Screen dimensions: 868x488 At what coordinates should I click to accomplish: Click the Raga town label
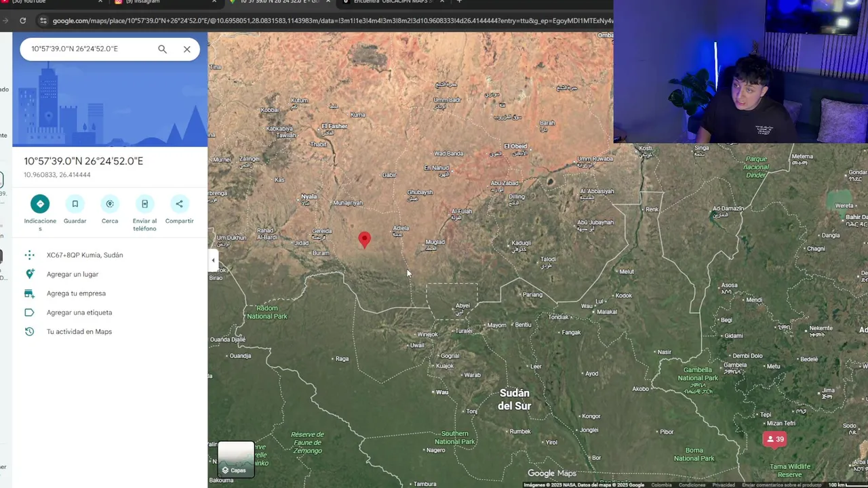[x=342, y=359]
